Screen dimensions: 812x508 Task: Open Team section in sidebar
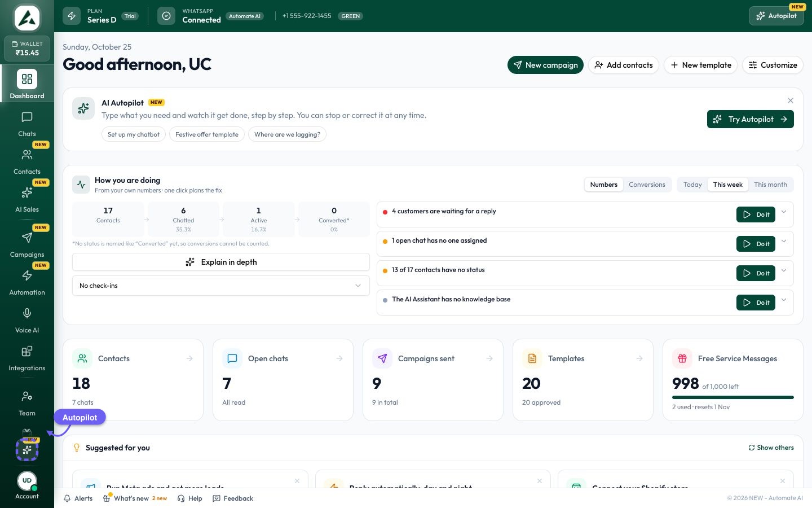tap(27, 403)
